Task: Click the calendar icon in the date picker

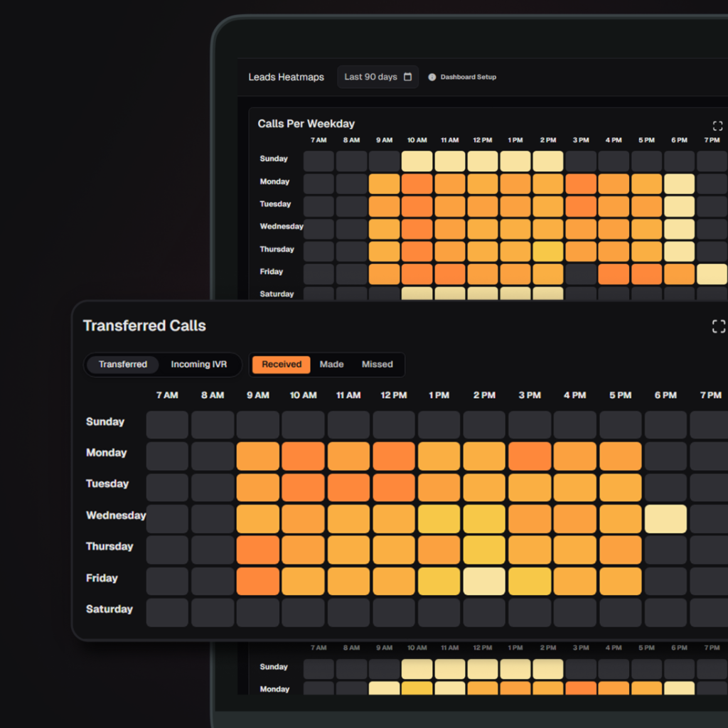Action: pyautogui.click(x=407, y=77)
